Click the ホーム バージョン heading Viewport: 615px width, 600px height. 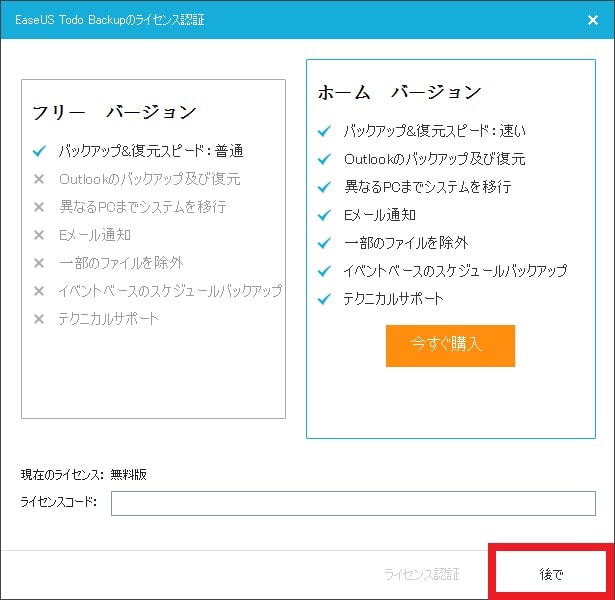click(399, 92)
